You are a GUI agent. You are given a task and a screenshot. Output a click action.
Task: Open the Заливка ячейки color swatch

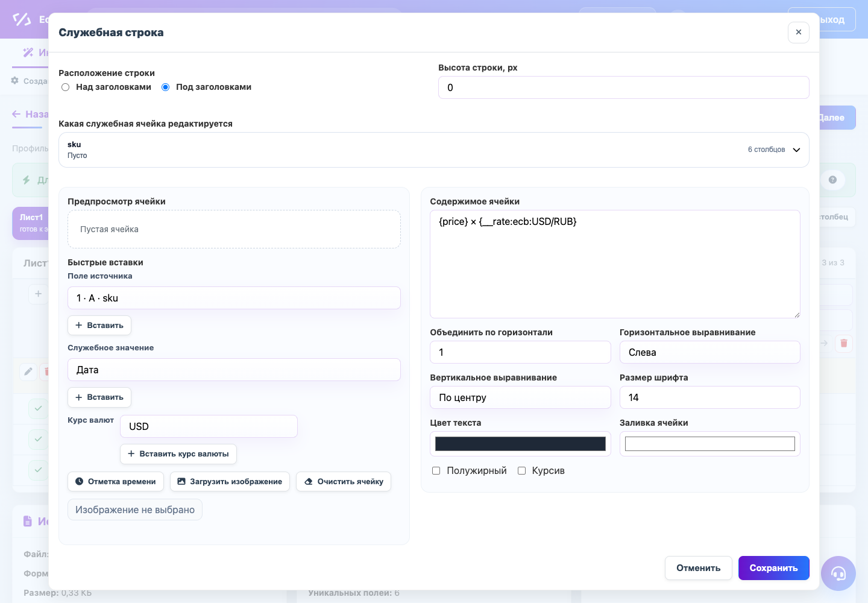tap(710, 444)
